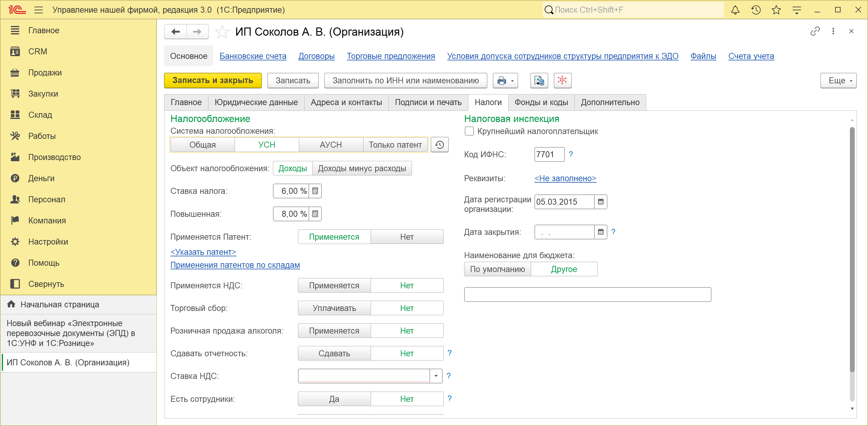This screenshot has width=868, height=426.
Task: Show help for Сдавать отчетность option
Action: pyautogui.click(x=449, y=353)
